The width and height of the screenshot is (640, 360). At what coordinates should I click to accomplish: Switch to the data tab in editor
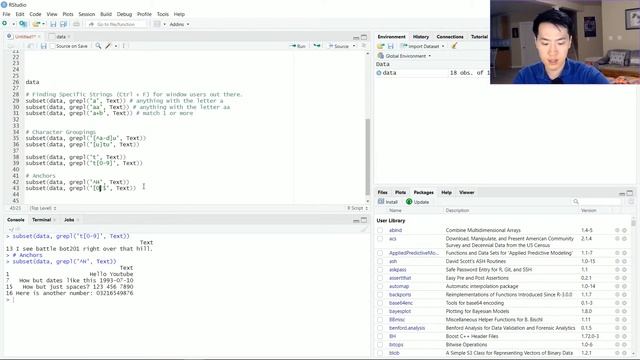point(61,37)
